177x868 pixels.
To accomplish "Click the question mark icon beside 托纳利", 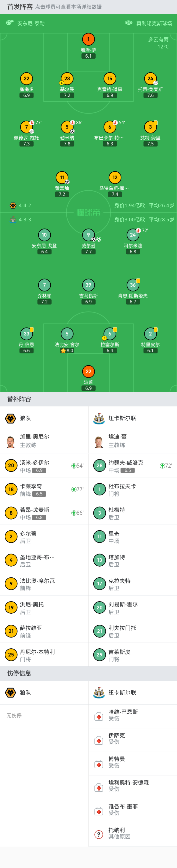I will pos(99,834).
